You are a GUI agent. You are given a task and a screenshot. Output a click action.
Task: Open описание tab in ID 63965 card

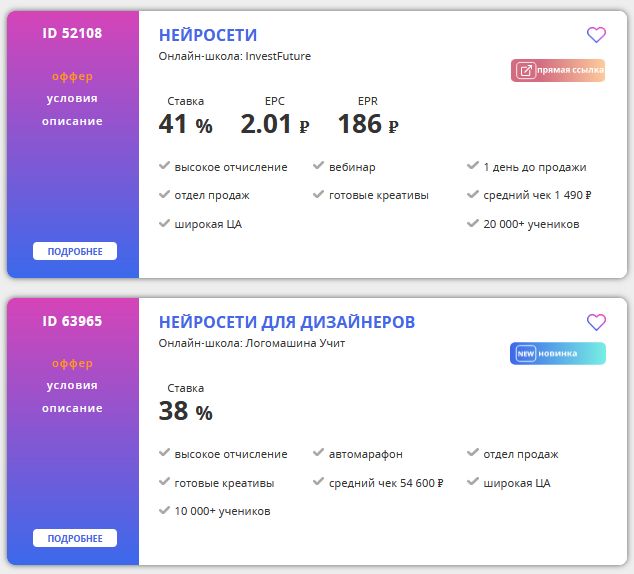tap(72, 408)
